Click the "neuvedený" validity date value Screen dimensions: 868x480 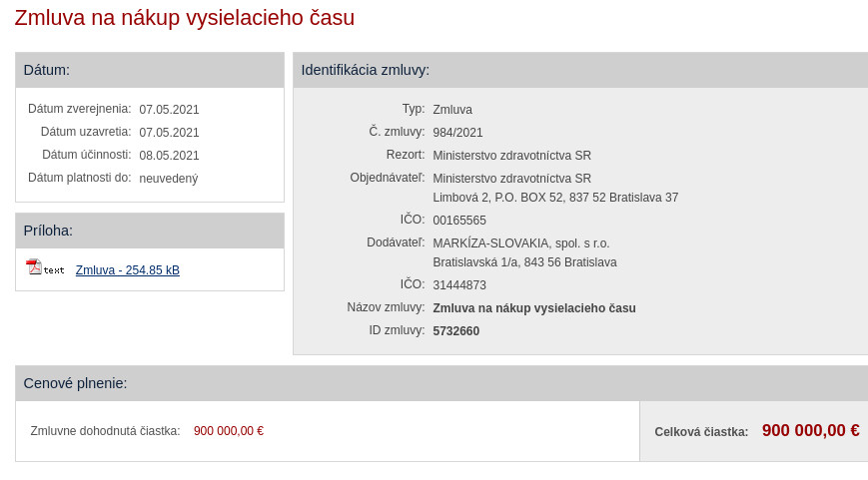coord(169,179)
